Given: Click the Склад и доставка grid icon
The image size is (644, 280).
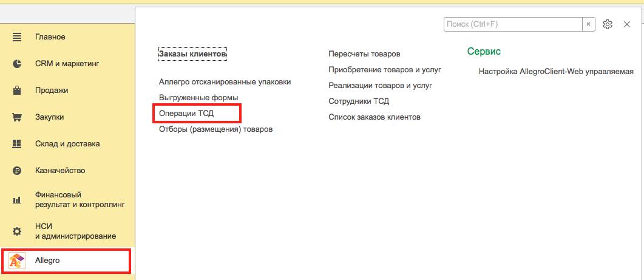Looking at the screenshot, I should (17, 144).
